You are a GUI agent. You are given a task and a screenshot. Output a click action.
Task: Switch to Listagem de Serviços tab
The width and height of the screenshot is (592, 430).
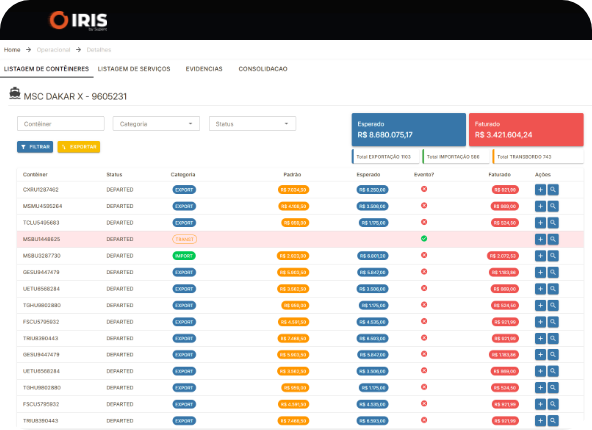point(134,69)
